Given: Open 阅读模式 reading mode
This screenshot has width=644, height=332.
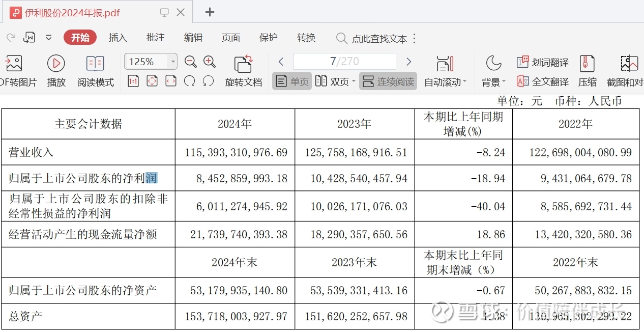Looking at the screenshot, I should tap(95, 63).
